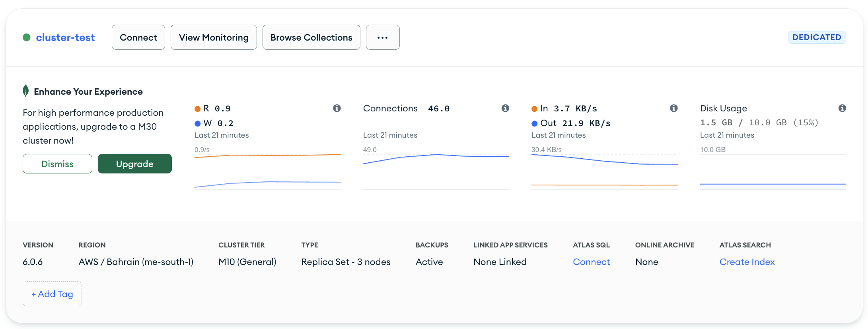Click the 49.0 connections axis label

point(370,150)
